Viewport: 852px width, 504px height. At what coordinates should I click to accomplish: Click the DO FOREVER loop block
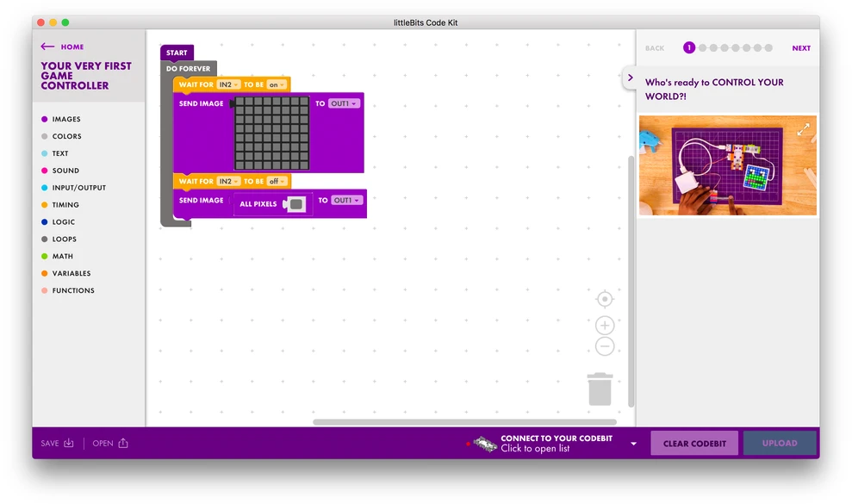(x=188, y=69)
